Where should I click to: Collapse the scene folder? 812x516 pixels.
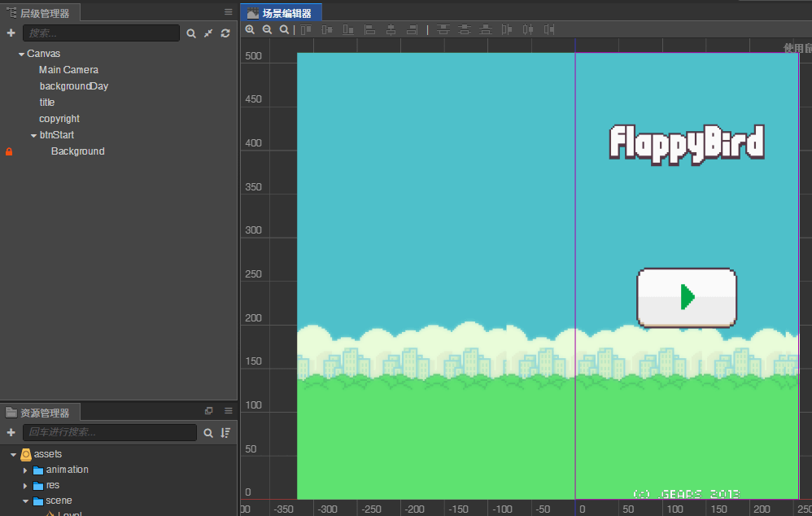[x=25, y=501]
